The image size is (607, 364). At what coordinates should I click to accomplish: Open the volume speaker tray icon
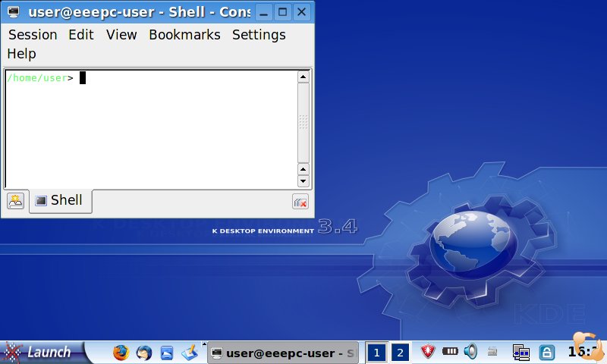(470, 351)
